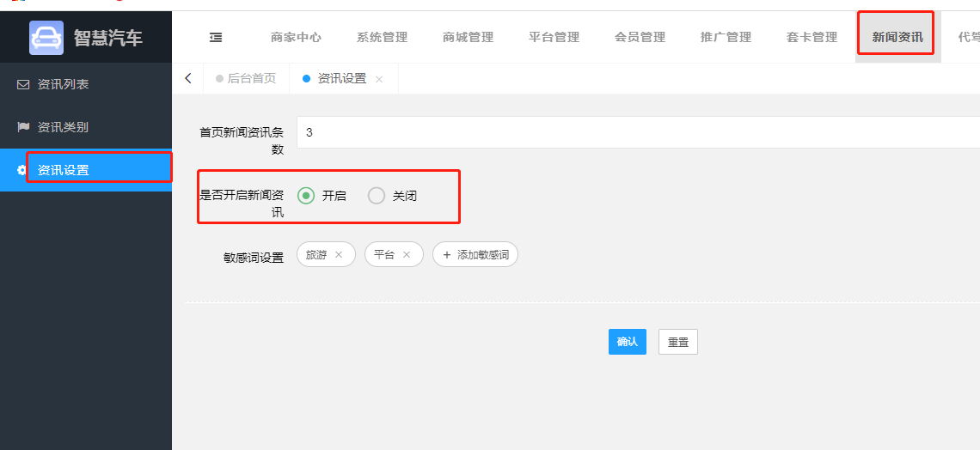Click the envelope icon beside 资讯列表
Viewport: 980px width, 450px height.
pyautogui.click(x=23, y=84)
